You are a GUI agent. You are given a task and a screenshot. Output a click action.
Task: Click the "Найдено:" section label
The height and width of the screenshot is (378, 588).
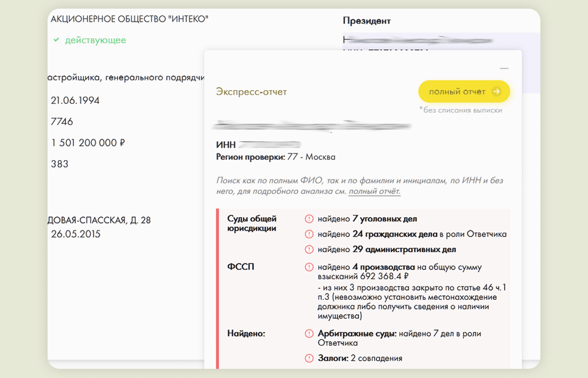click(246, 333)
